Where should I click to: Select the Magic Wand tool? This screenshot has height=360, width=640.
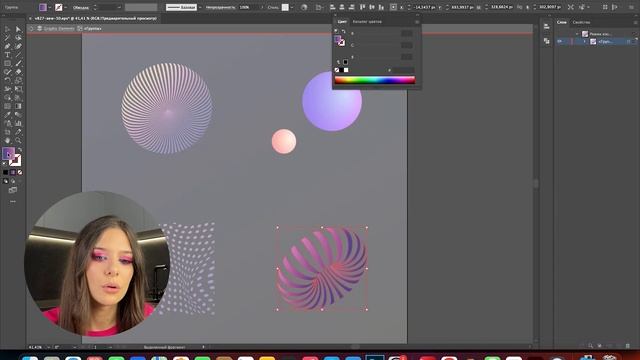pos(7,38)
